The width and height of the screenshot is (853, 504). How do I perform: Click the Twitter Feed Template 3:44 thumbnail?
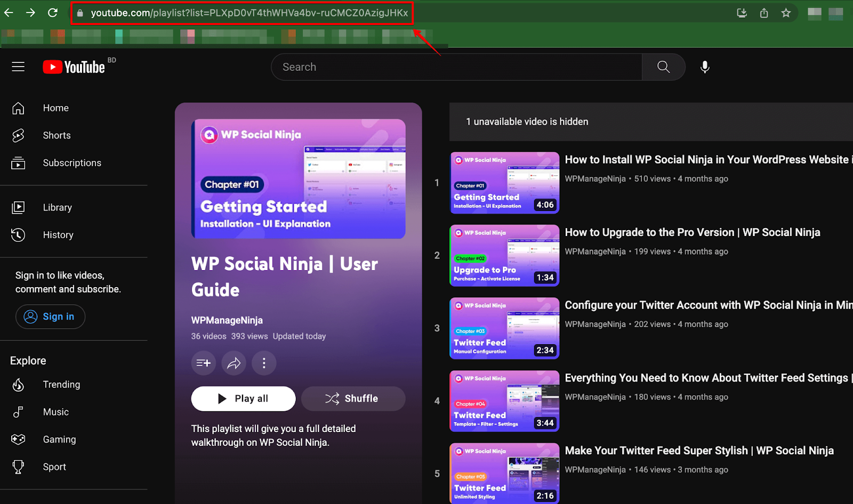point(504,401)
